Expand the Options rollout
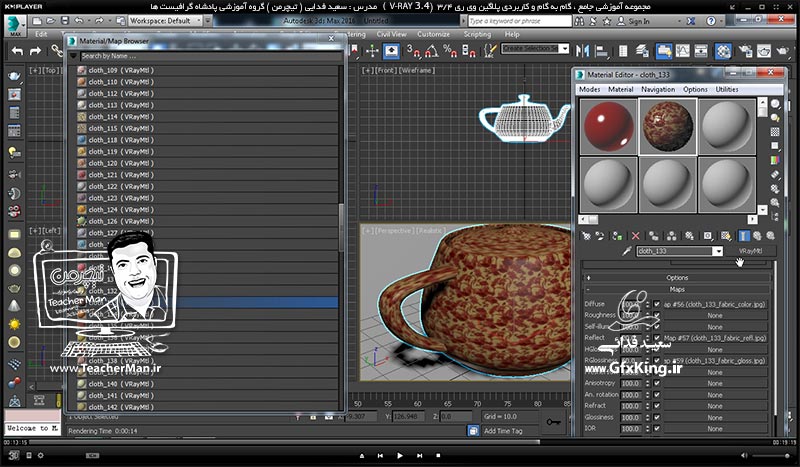Viewport: 800px width, 467px height. tap(677, 278)
